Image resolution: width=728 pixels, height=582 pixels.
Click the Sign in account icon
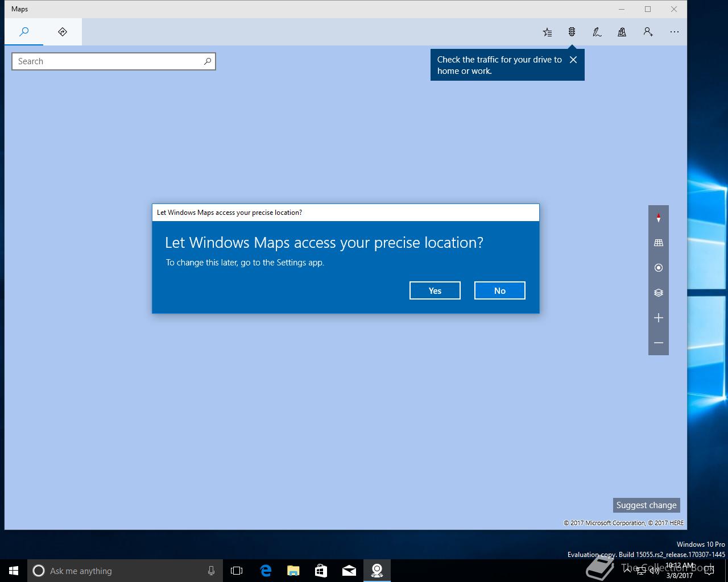[648, 32]
